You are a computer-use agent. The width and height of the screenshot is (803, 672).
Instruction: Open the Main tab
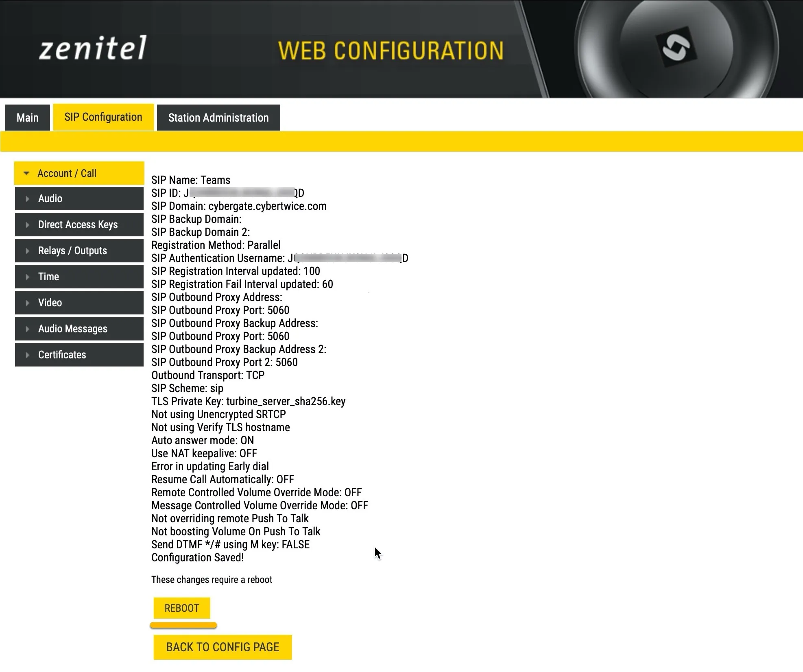coord(28,118)
